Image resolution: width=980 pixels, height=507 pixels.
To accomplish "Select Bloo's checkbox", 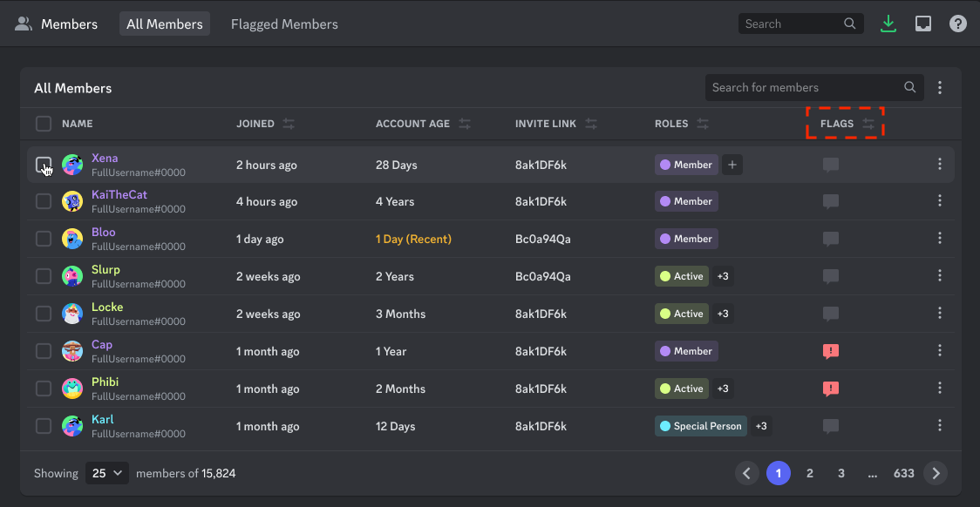I will [42, 238].
